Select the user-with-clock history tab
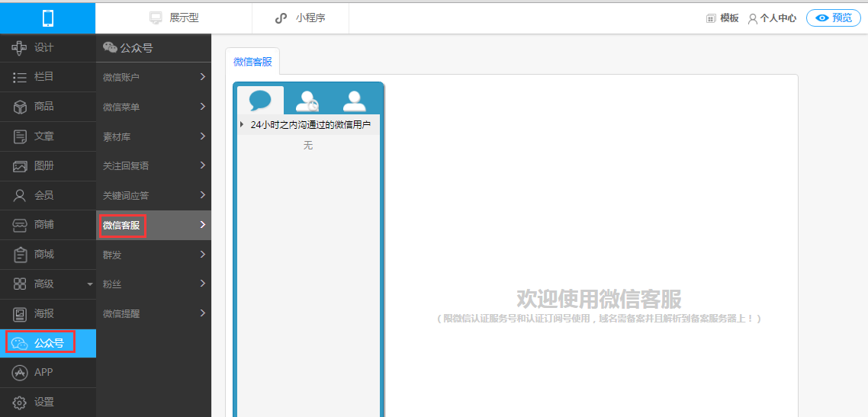 click(307, 101)
